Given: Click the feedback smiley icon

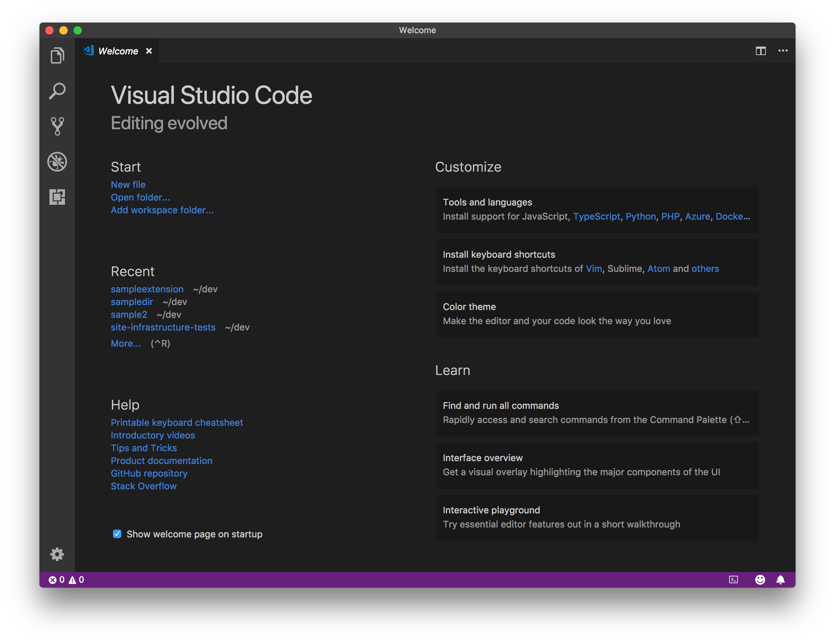Looking at the screenshot, I should [760, 580].
